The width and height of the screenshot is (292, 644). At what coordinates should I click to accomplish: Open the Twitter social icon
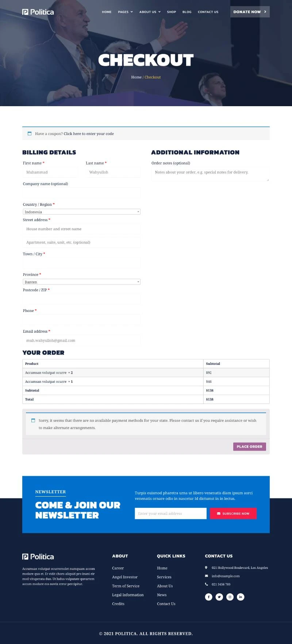tap(219, 597)
